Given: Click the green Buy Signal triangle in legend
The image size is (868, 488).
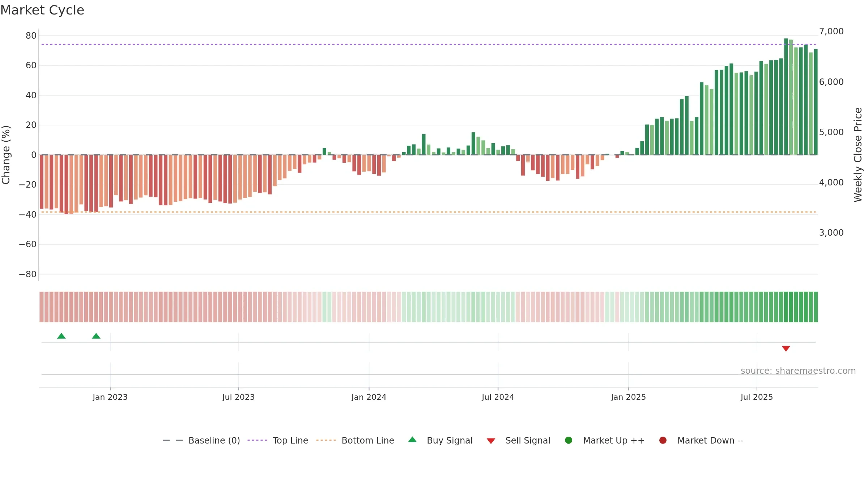Looking at the screenshot, I should click(412, 440).
